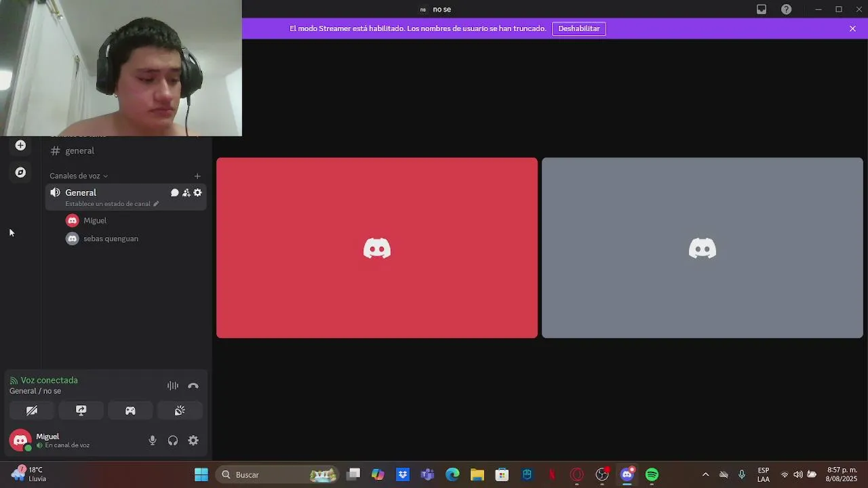Deafen with the headphones icon
The height and width of the screenshot is (488, 868).
pos(173,441)
